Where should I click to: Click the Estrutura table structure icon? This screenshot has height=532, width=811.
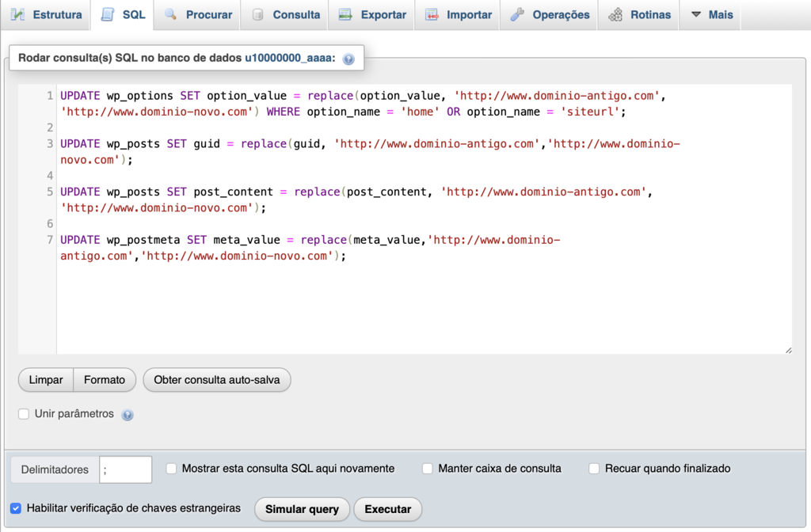point(20,14)
